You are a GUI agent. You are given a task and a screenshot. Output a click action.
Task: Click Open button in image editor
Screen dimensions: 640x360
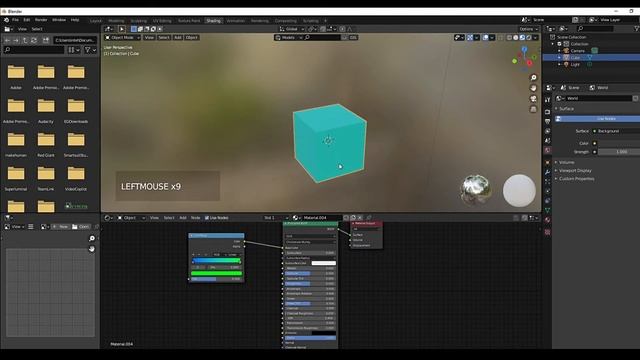pos(81,226)
